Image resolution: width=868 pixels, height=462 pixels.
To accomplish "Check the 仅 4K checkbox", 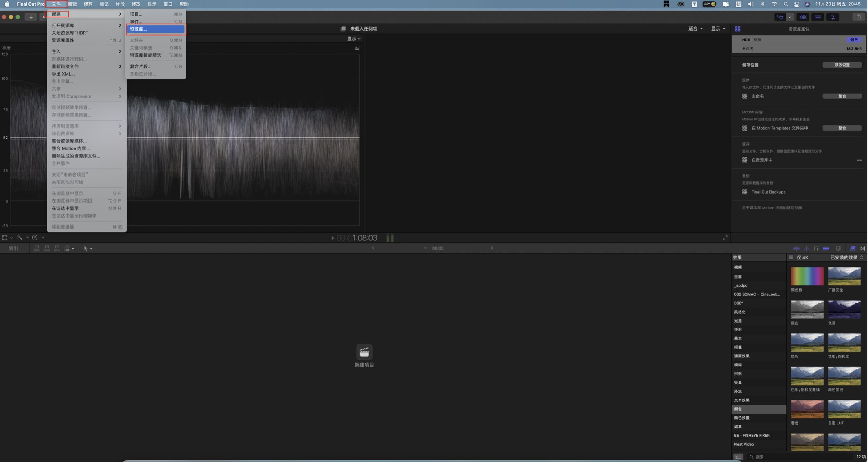I will click(791, 257).
